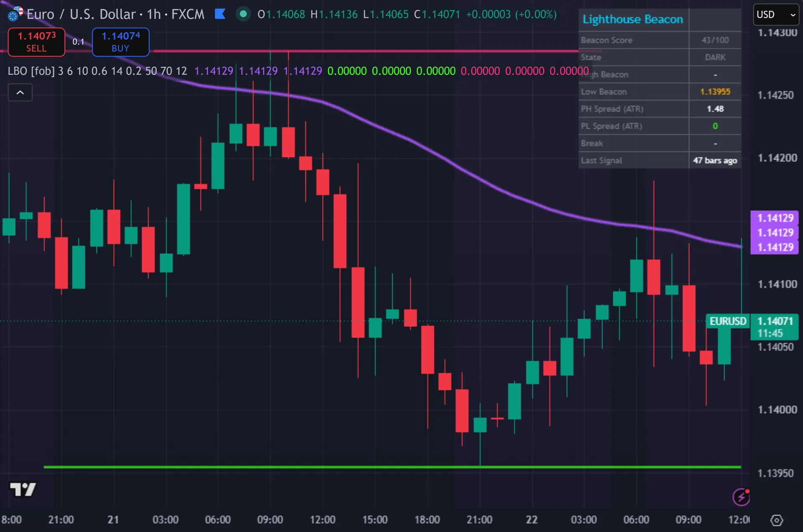
Task: Click the 09:00 time axis label on the 21st
Action: coord(270,520)
